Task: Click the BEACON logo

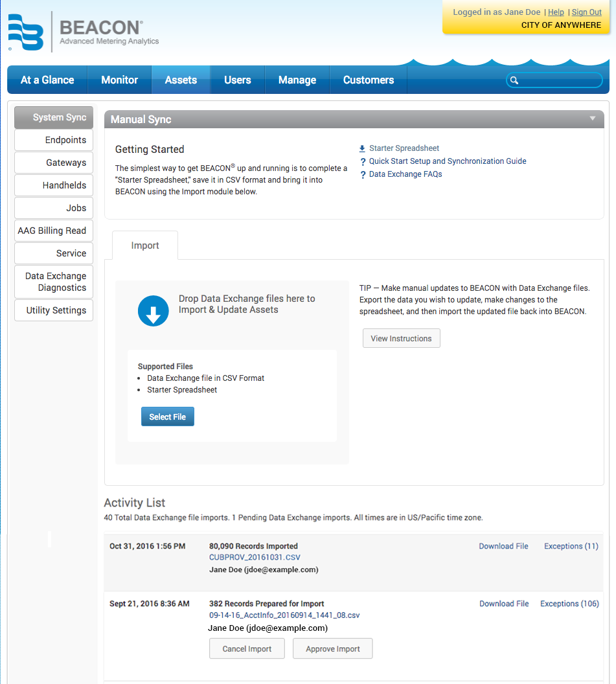Action: [x=83, y=30]
